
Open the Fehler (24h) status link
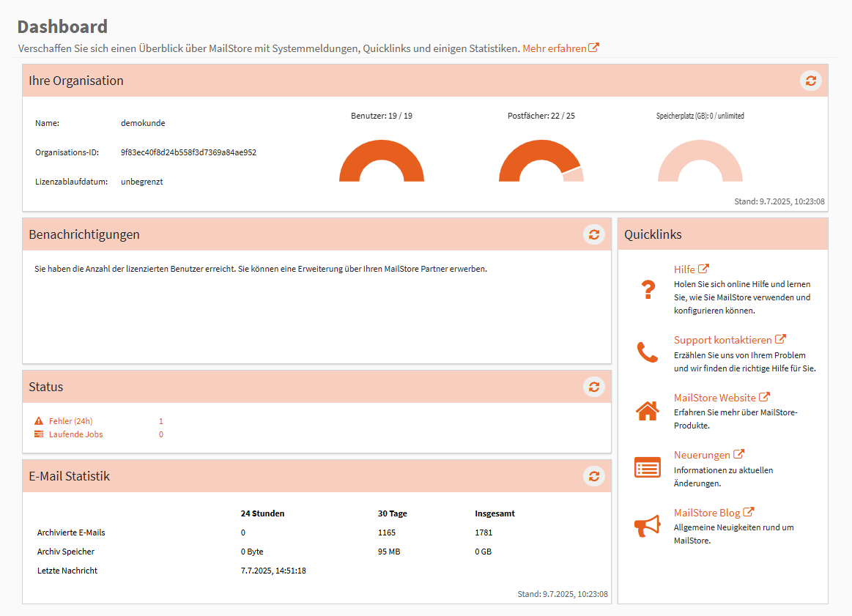pyautogui.click(x=70, y=421)
